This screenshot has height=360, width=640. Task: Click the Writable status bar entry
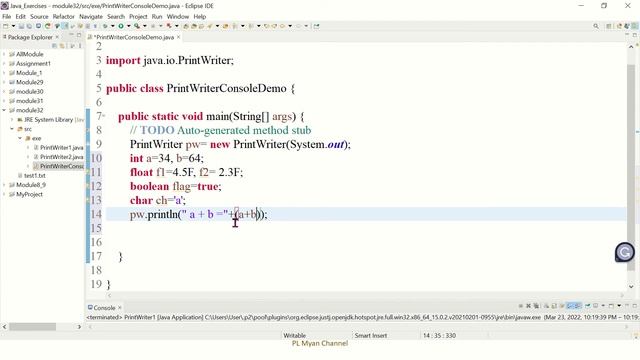tap(294, 336)
